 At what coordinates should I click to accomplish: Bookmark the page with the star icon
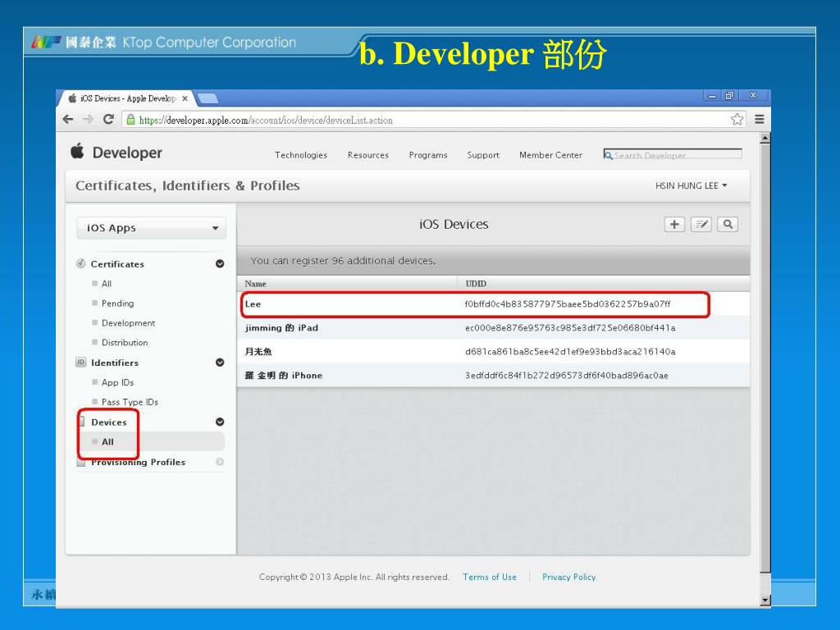(737, 120)
